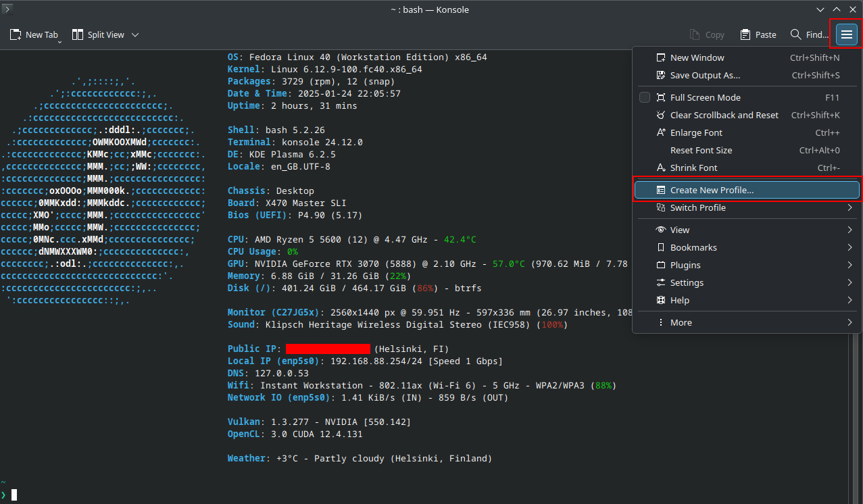Click the keep-above arrow in the title bar
This screenshot has height=504, width=863.
836,9
